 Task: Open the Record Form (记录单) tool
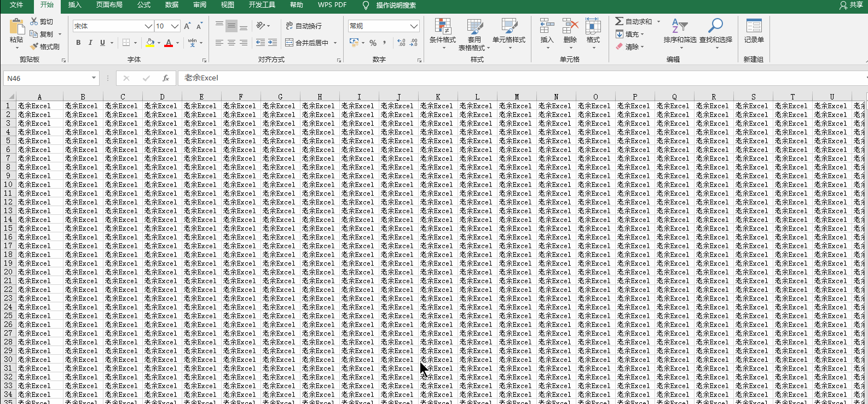754,31
